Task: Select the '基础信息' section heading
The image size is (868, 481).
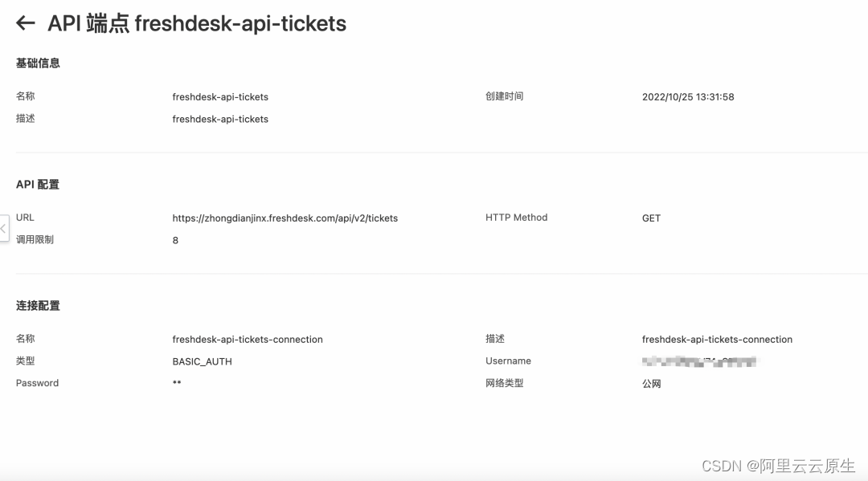Action: [38, 63]
